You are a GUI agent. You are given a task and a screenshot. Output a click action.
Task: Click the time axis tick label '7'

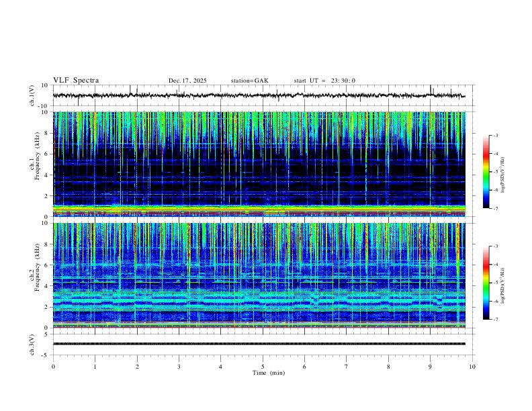pyautogui.click(x=347, y=367)
